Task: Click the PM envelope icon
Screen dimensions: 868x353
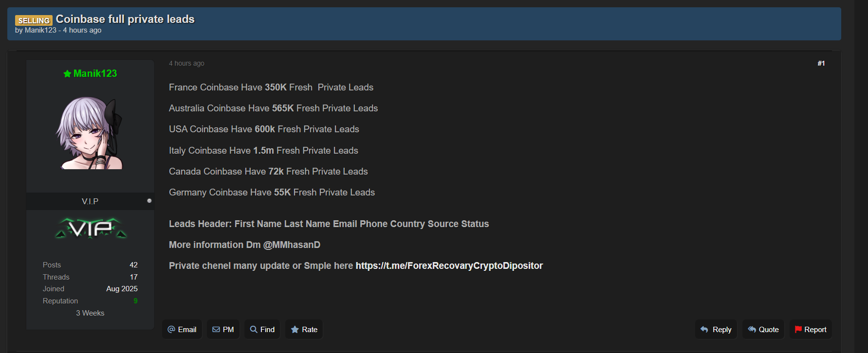Action: tap(216, 329)
